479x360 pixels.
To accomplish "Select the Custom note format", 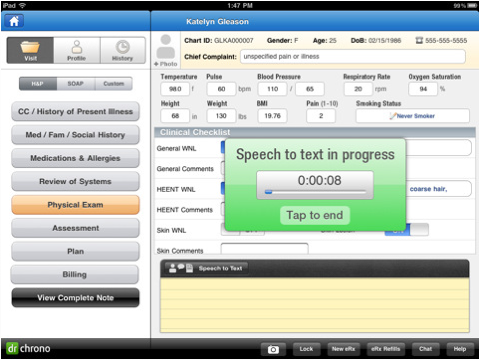I will 114,84.
